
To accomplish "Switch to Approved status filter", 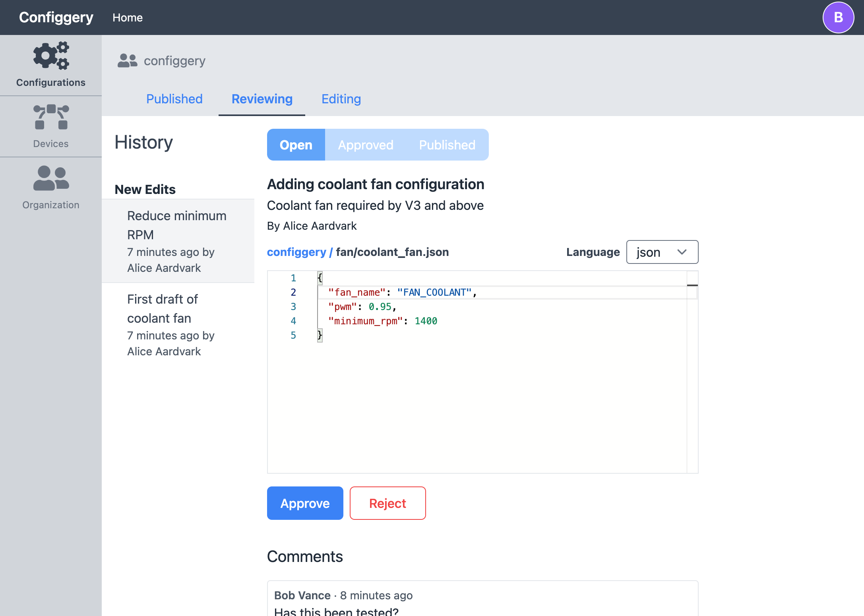I will (x=366, y=145).
